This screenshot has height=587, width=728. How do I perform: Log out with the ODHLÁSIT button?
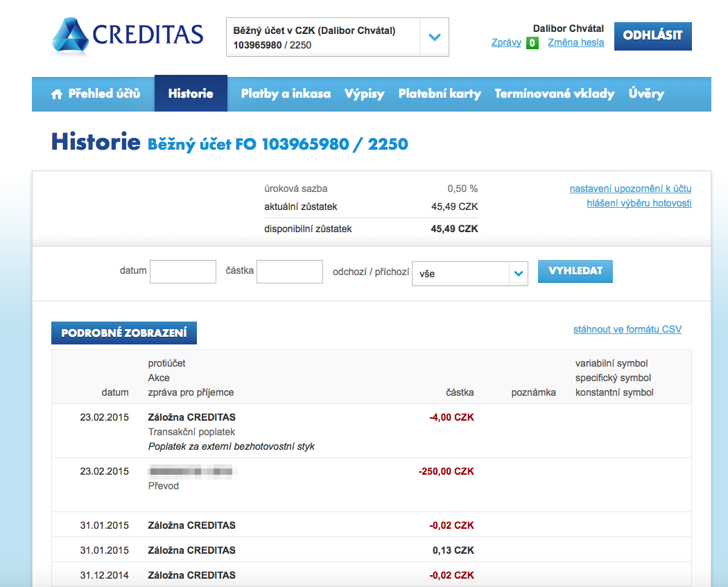click(653, 36)
